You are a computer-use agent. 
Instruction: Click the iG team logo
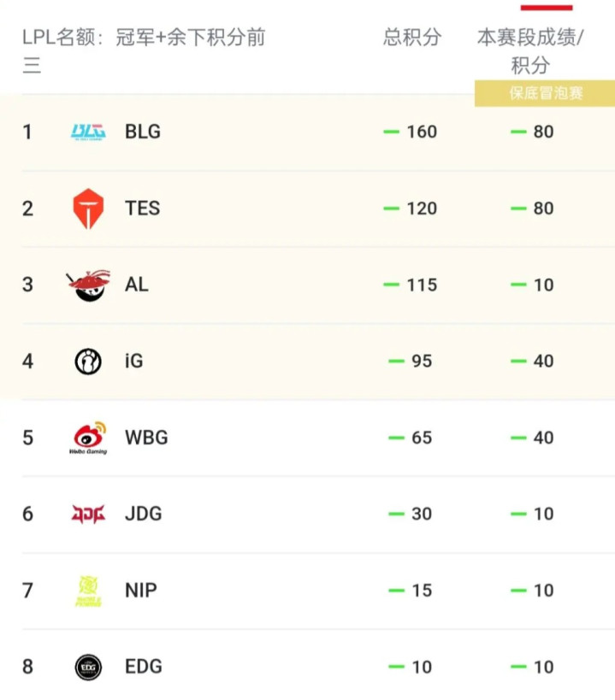point(87,362)
